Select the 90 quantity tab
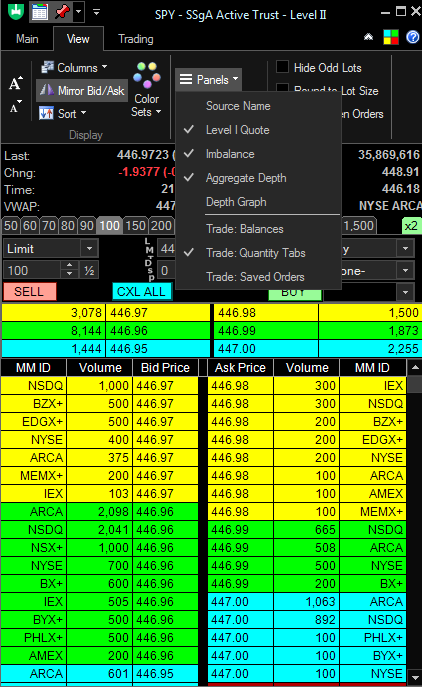Screen dimensions: 422x687 (x=87, y=226)
